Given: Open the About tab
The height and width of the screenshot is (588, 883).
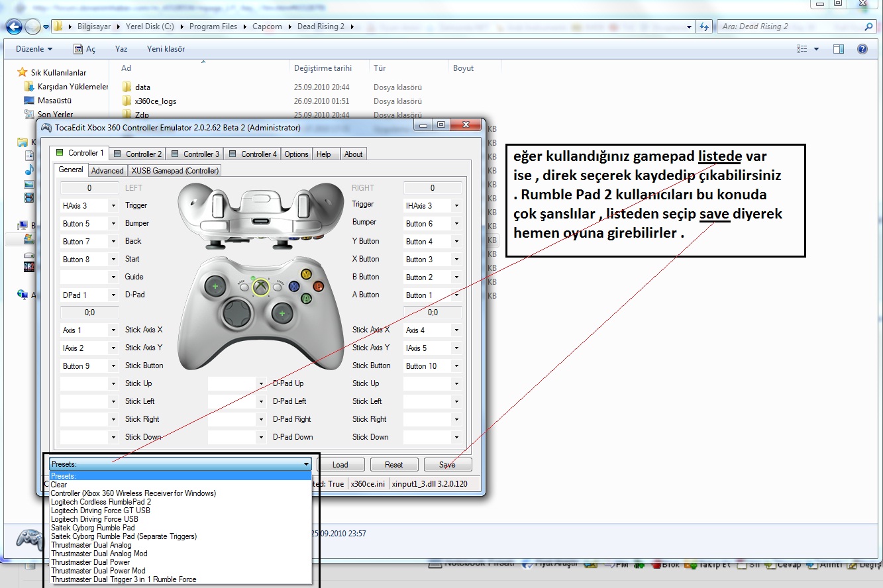Looking at the screenshot, I should 353,154.
